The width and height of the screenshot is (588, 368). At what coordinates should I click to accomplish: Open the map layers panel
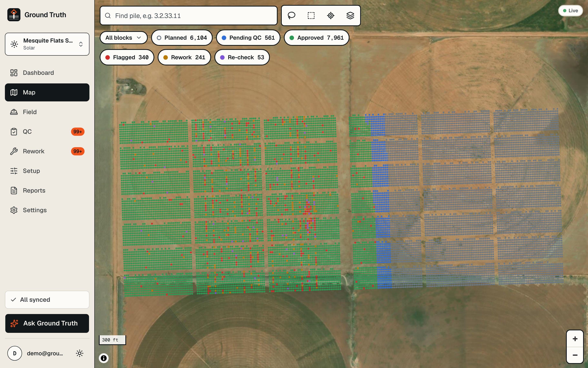(350, 16)
